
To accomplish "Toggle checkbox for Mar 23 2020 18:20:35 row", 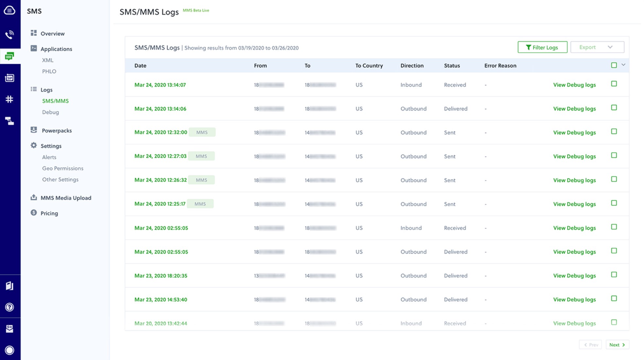I will click(x=614, y=275).
